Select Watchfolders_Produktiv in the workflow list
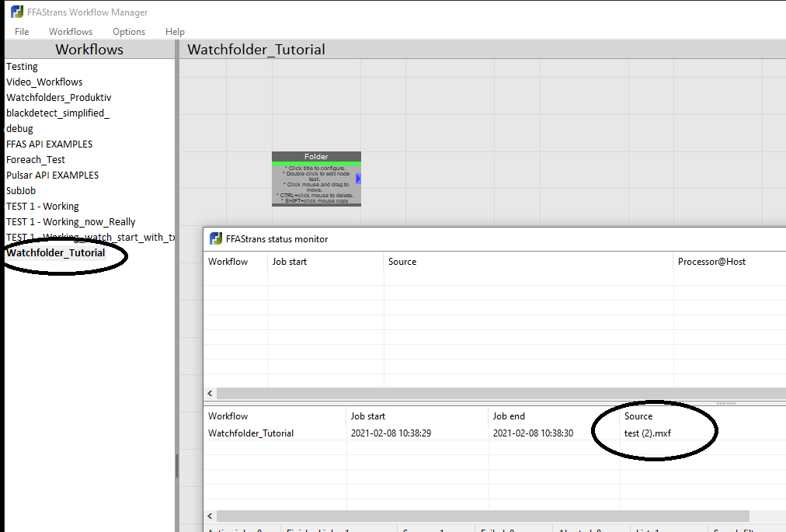Viewport: 786px width, 532px height. tap(59, 97)
